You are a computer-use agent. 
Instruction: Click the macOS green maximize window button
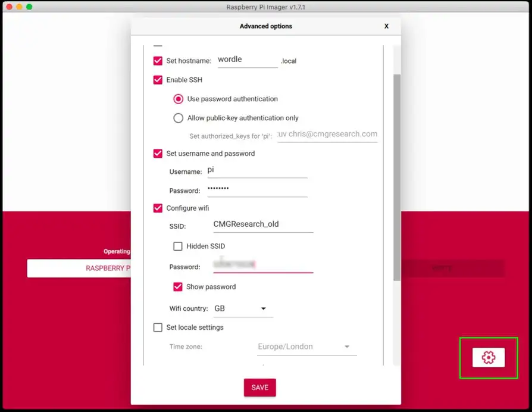tap(30, 7)
